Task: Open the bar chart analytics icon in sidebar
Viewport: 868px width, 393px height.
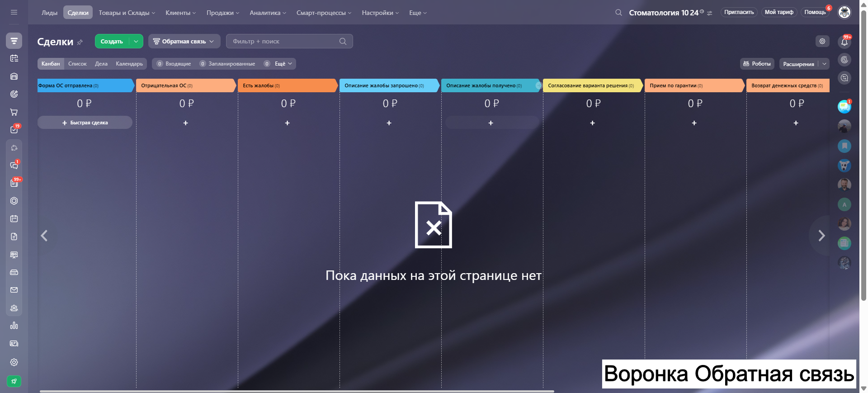Action: click(x=14, y=326)
